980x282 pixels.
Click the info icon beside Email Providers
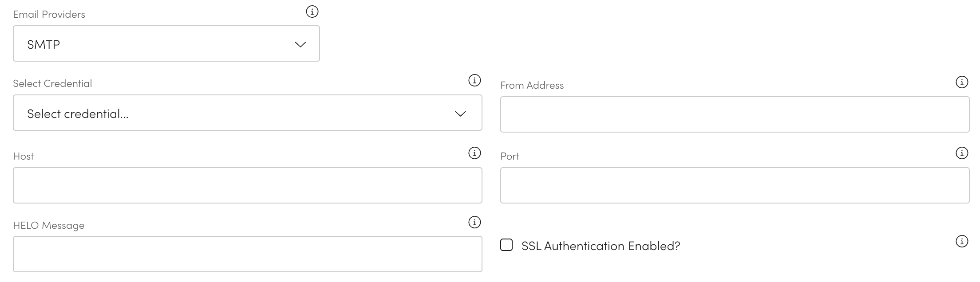pyautogui.click(x=312, y=12)
